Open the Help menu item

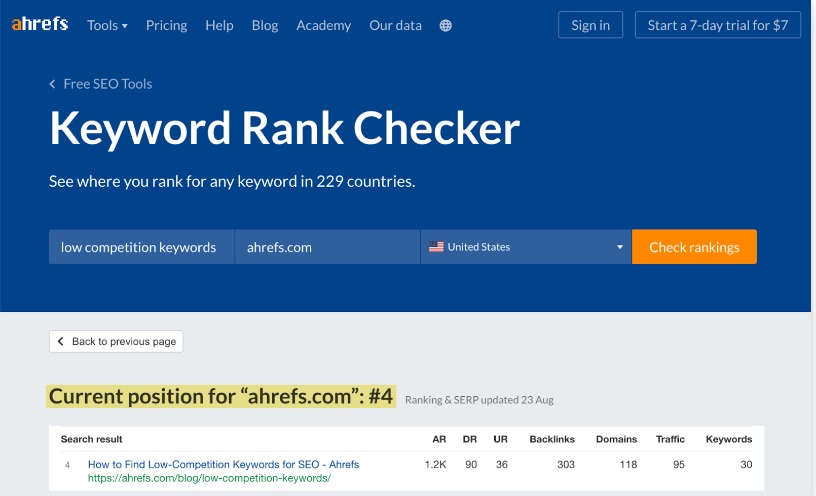pyautogui.click(x=219, y=26)
